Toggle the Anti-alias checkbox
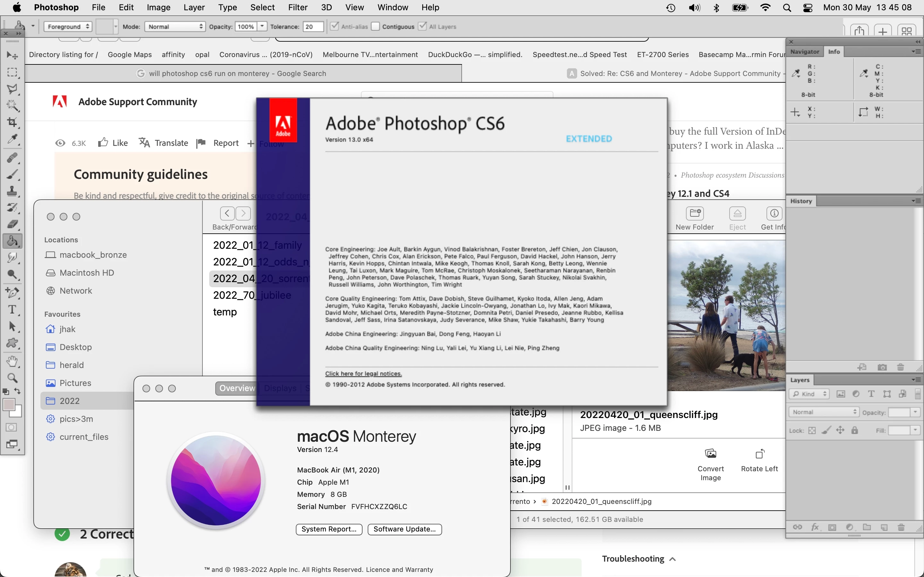The image size is (924, 577). click(335, 26)
